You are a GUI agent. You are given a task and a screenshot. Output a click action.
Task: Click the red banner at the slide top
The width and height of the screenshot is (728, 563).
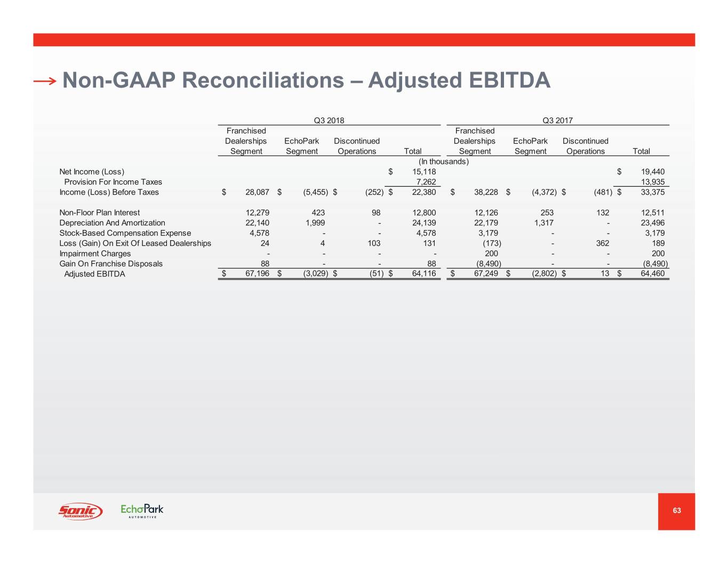(x=364, y=39)
